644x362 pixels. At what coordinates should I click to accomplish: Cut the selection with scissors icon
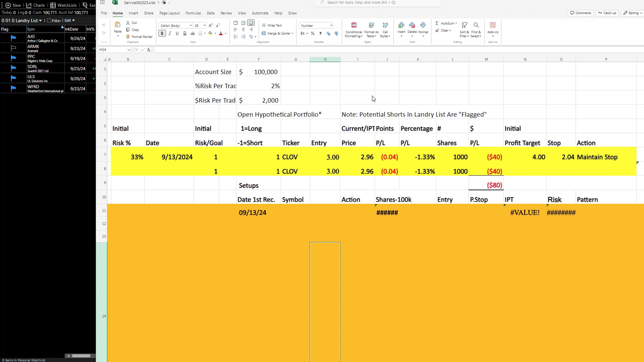(x=128, y=23)
